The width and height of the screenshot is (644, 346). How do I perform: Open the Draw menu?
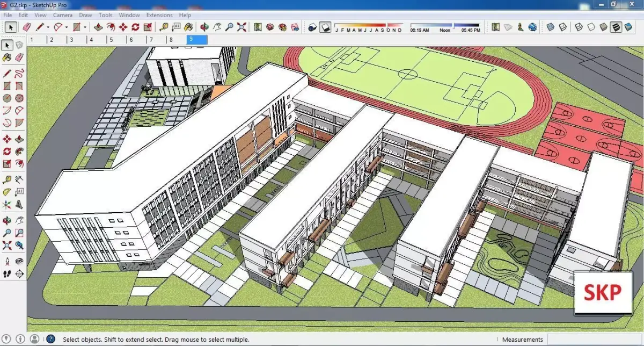coord(85,15)
